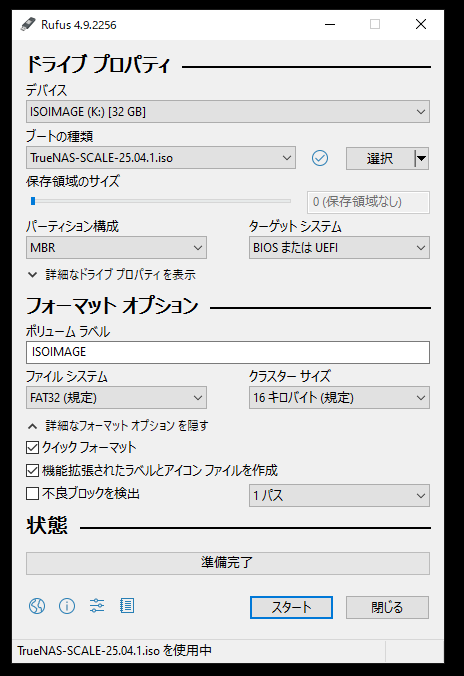
Task: Show the log window icon
Action: click(127, 606)
